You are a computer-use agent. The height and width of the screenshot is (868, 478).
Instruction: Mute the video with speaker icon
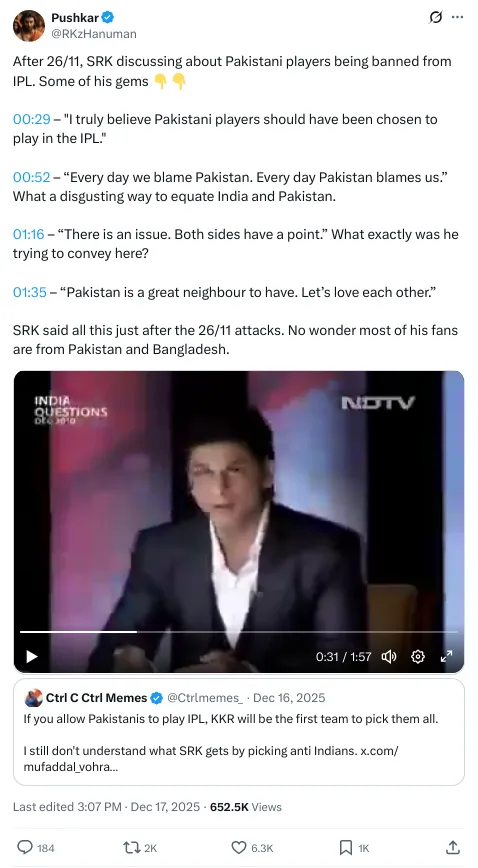click(x=389, y=657)
